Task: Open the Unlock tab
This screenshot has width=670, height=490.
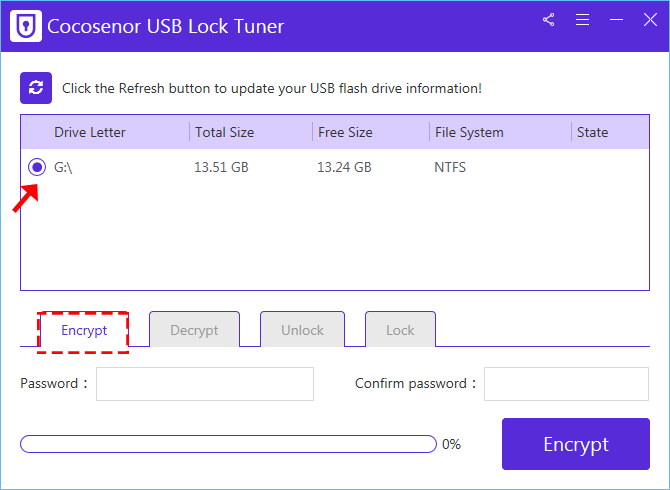Action: (x=303, y=330)
